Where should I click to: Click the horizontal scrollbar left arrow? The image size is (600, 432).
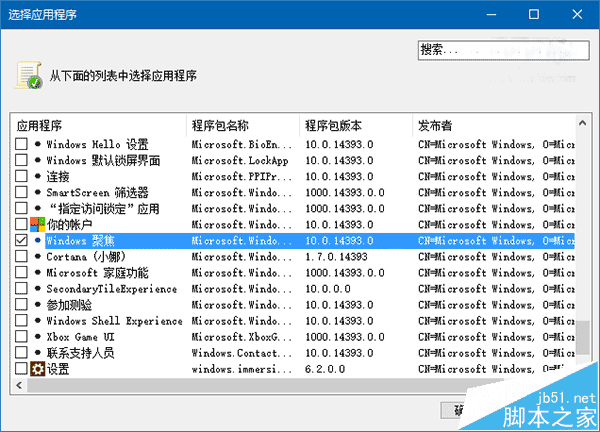(19, 385)
